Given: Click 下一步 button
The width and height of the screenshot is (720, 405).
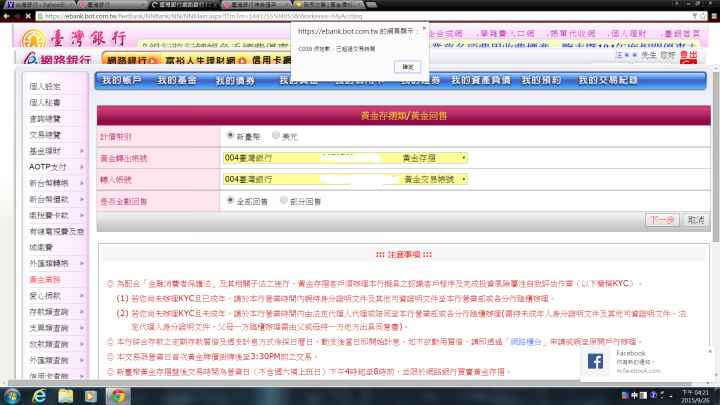Looking at the screenshot, I should [x=662, y=220].
